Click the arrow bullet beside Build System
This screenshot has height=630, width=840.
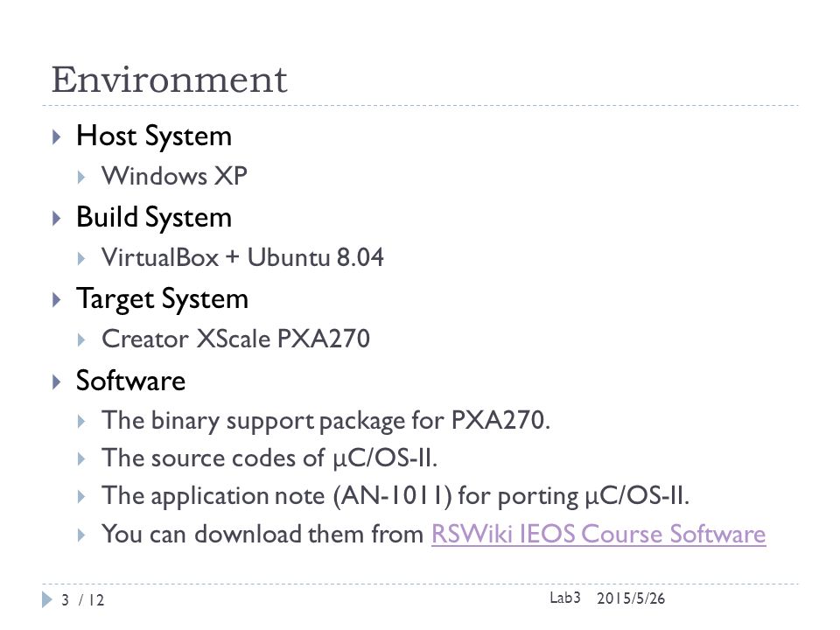click(57, 219)
